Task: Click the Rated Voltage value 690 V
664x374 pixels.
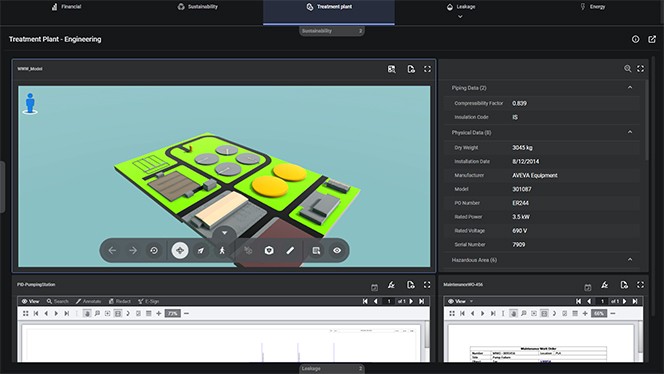Action: point(520,231)
